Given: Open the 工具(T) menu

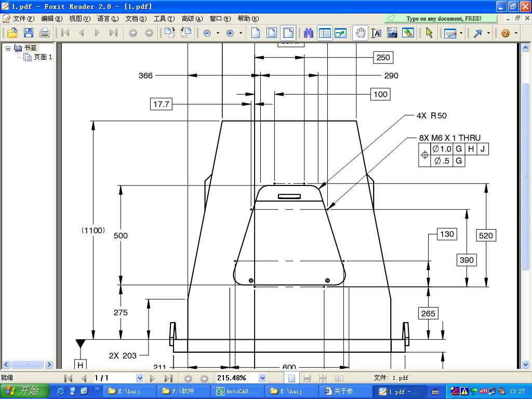Looking at the screenshot, I should point(164,19).
